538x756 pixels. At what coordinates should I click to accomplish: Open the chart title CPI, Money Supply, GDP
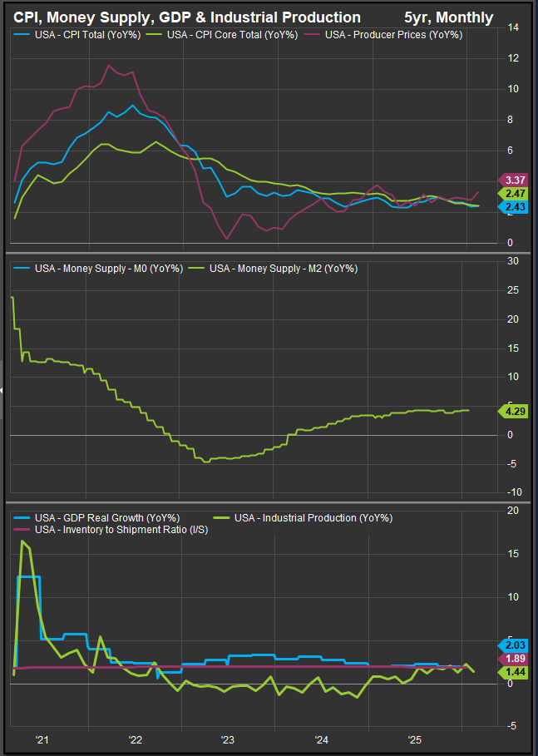coord(187,17)
